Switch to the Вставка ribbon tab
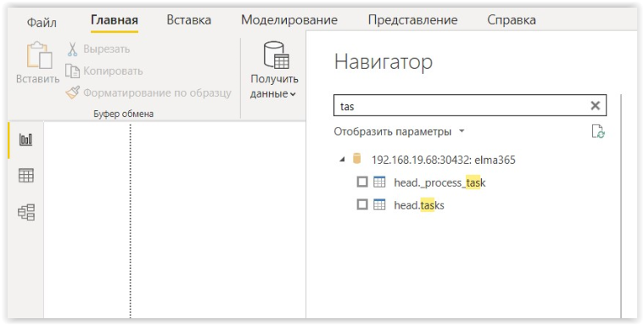 tap(189, 20)
